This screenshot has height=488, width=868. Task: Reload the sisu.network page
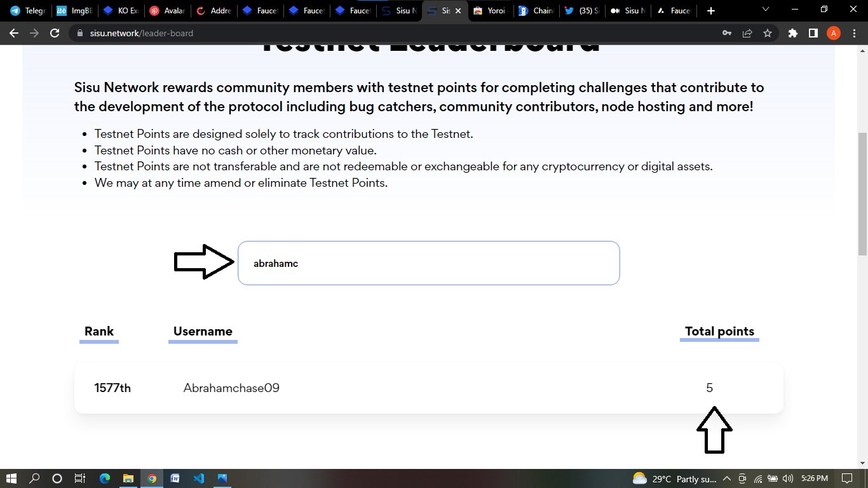click(55, 33)
